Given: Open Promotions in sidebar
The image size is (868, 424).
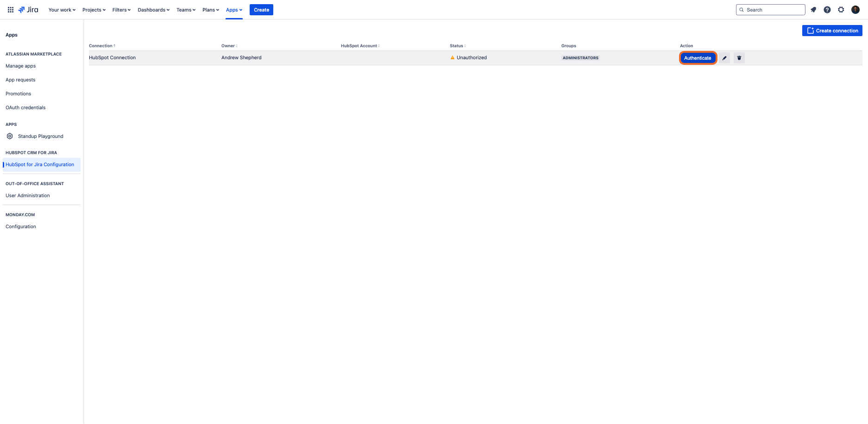Looking at the screenshot, I should pyautogui.click(x=19, y=94).
